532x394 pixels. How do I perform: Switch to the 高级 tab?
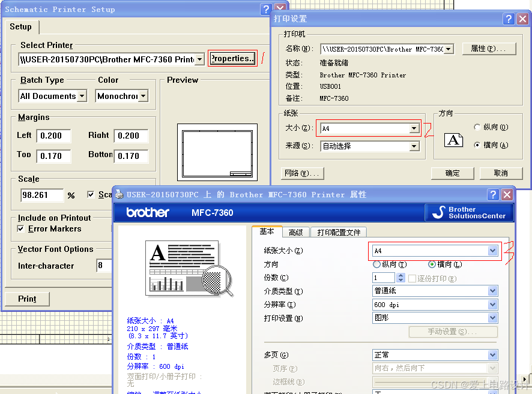coord(295,233)
